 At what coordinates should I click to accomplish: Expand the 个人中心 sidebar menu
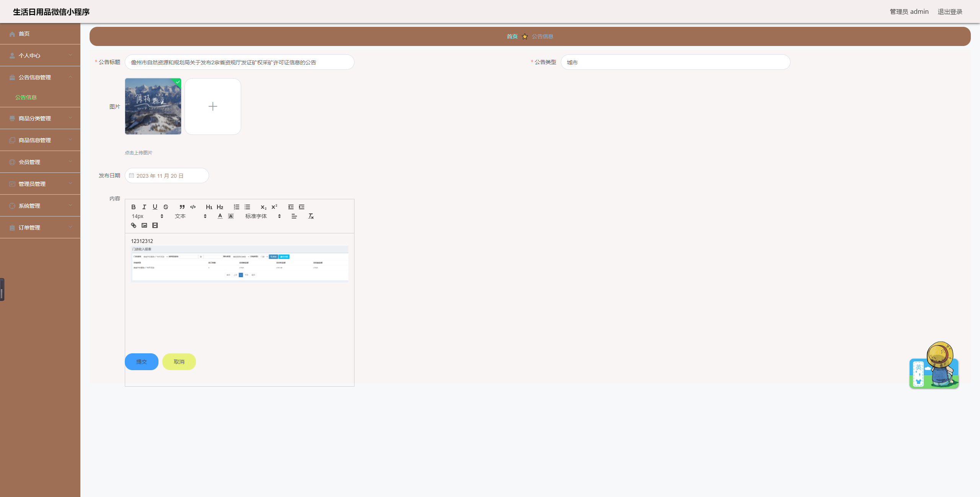[40, 56]
